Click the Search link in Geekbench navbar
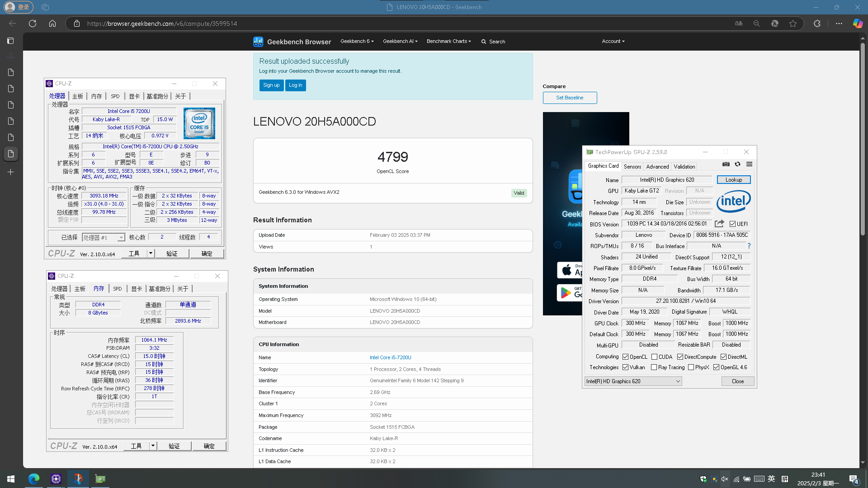This screenshot has height=488, width=868. click(493, 42)
